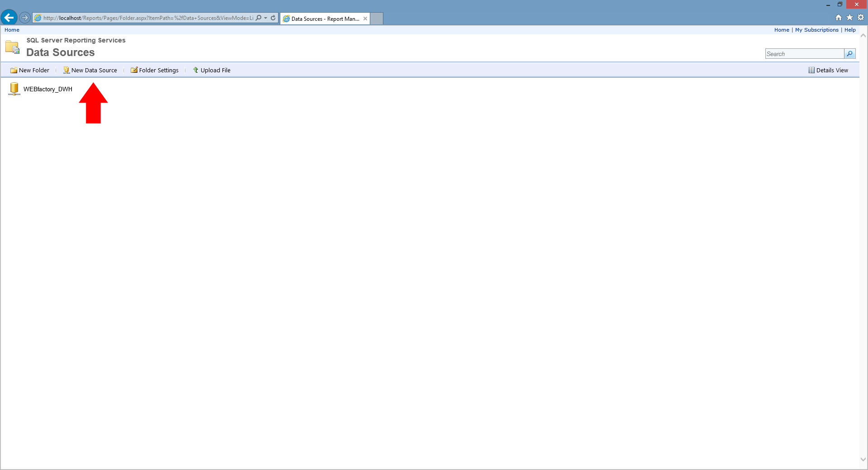Click the New Folder icon
868x470 pixels.
(x=14, y=70)
